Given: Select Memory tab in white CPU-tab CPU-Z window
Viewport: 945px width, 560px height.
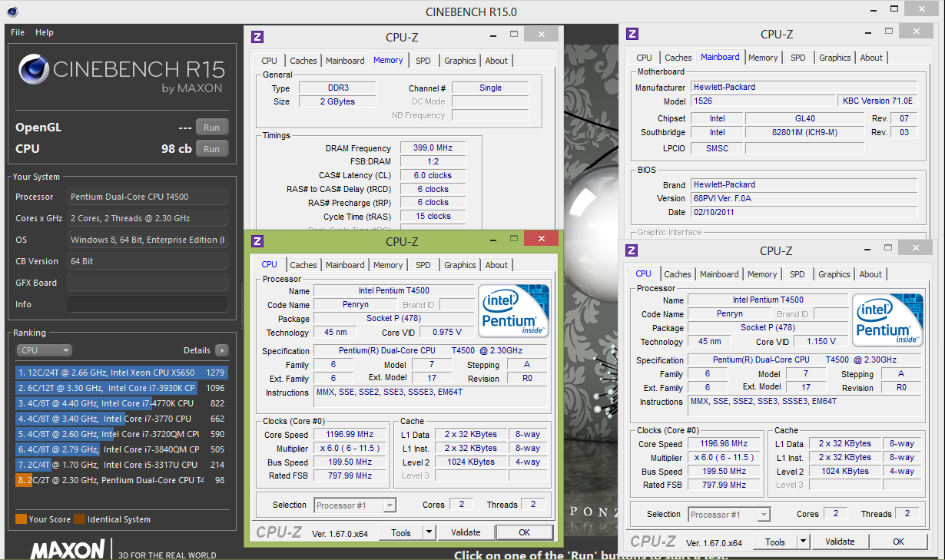Looking at the screenshot, I should (762, 274).
